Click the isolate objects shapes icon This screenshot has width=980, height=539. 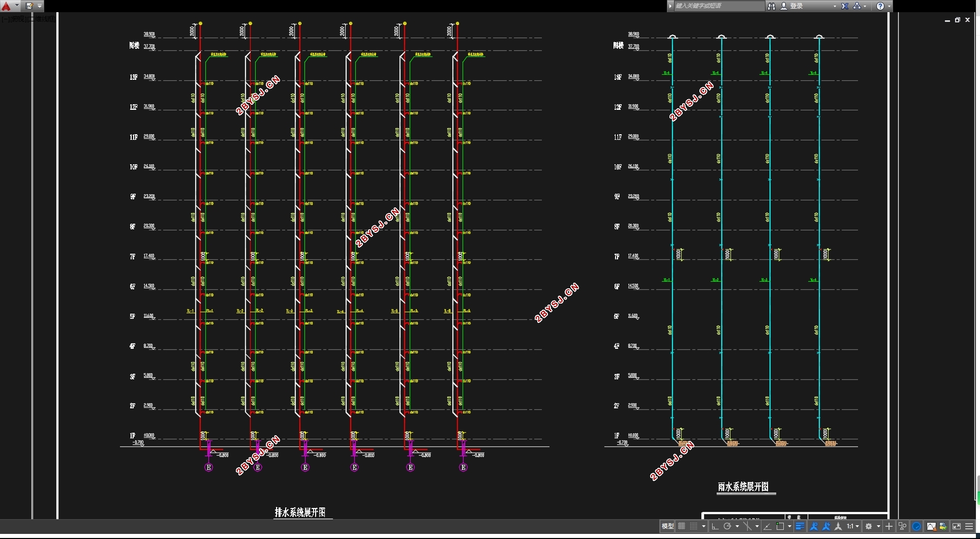903,526
